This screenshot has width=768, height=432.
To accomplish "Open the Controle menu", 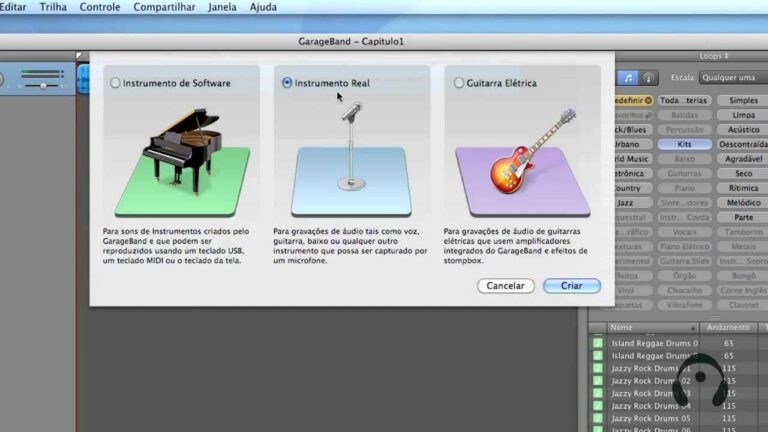I will pos(100,7).
